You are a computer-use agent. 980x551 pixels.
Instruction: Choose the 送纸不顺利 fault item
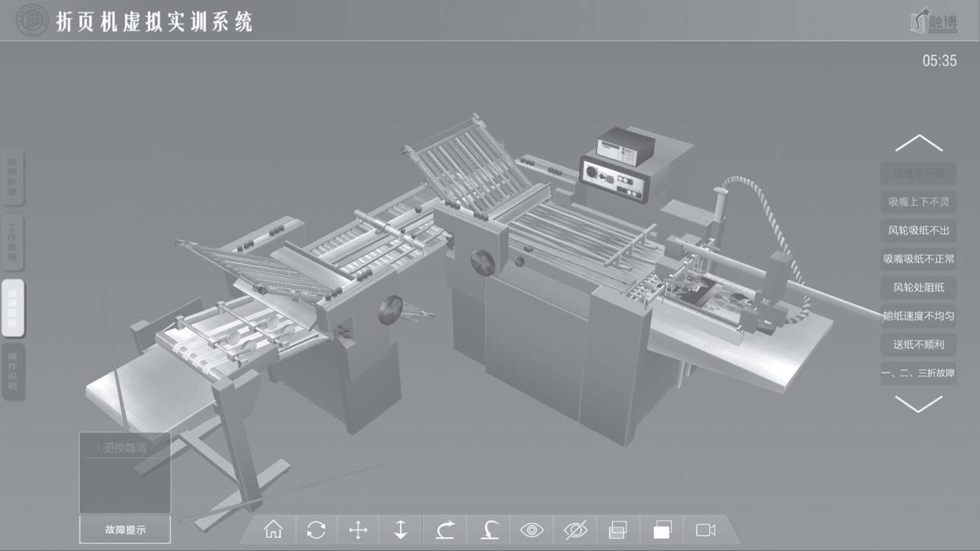(x=918, y=344)
